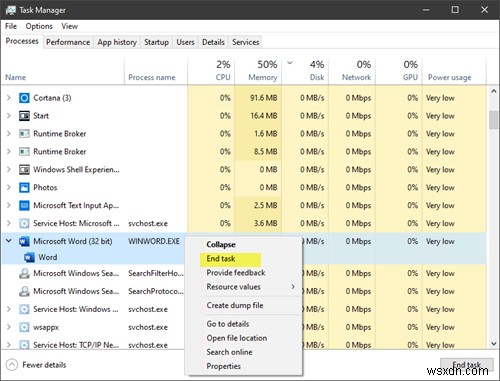Click the scrollbar down arrow
Screen dimensions: 500x381
click(494, 343)
